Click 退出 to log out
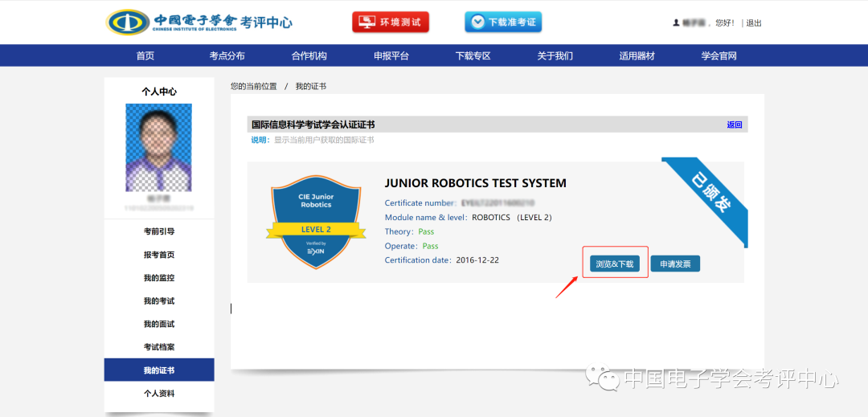Image resolution: width=868 pixels, height=417 pixels. (x=754, y=22)
